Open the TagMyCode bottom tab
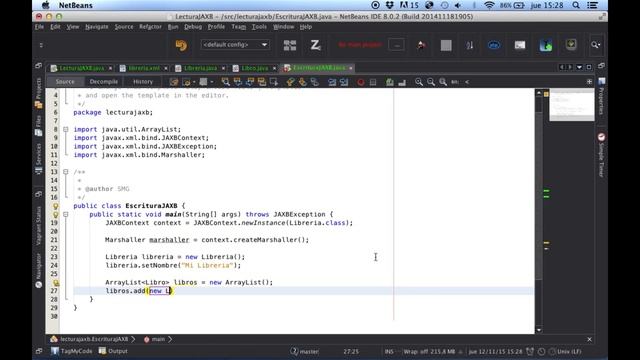Screen dimensions: 640x360 tap(71, 351)
